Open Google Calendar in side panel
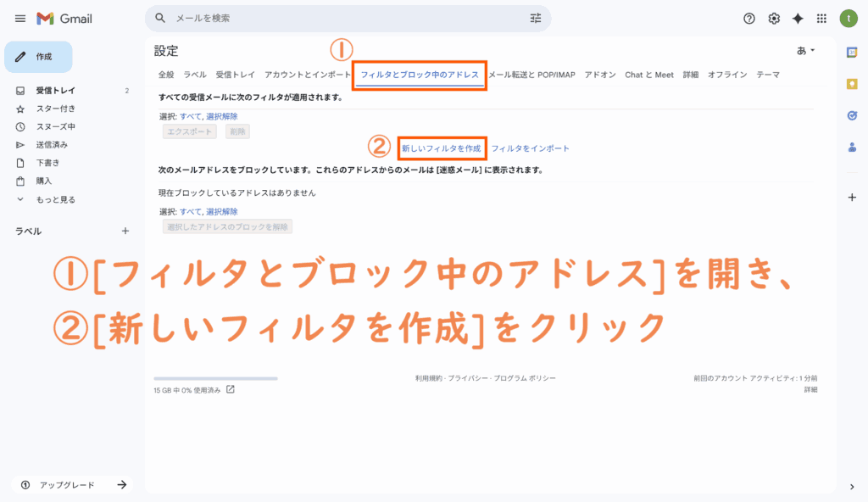 [x=852, y=53]
